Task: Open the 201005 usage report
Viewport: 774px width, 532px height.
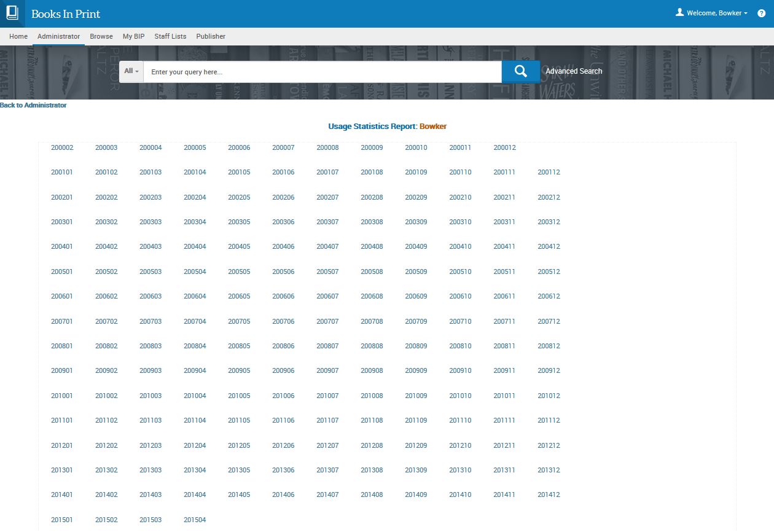Action: (x=239, y=396)
